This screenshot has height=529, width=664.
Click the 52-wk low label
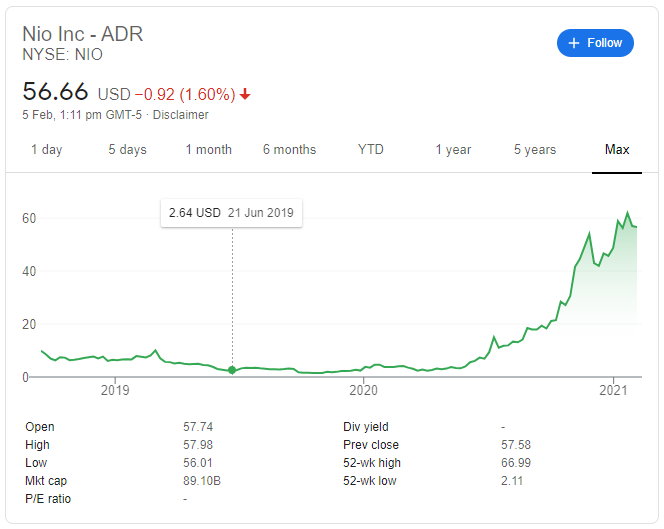(x=370, y=481)
